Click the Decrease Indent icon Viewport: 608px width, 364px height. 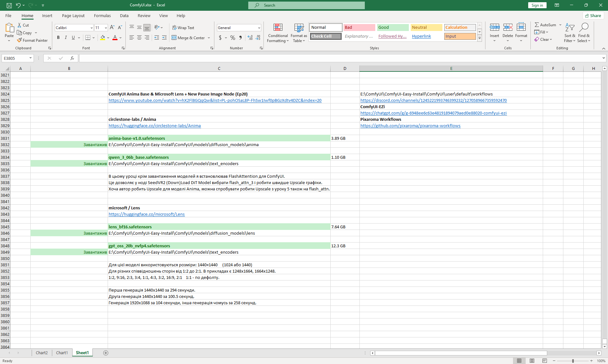click(157, 38)
